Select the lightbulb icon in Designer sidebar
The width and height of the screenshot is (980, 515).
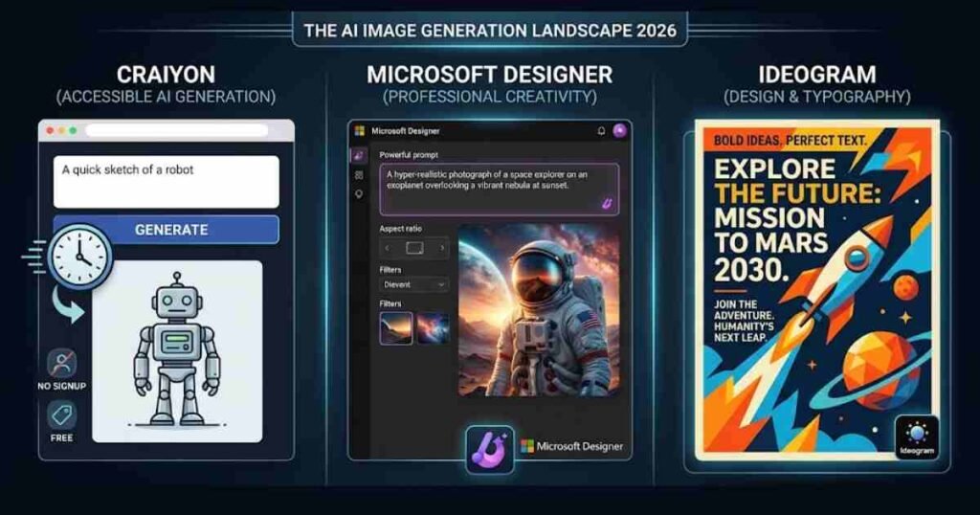[x=359, y=195]
